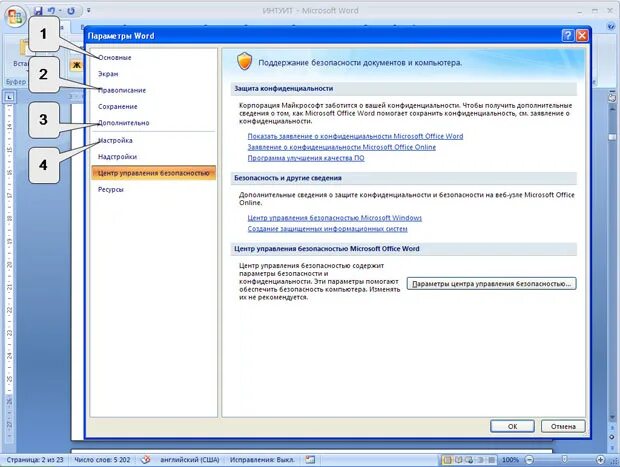Image resolution: width=620 pixels, height=467 pixels.
Task: Switch to Draft view in status bar
Action: [x=491, y=460]
